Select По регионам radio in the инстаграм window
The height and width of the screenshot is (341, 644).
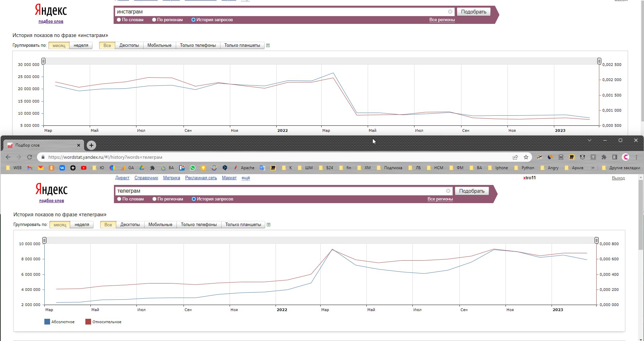tap(154, 20)
